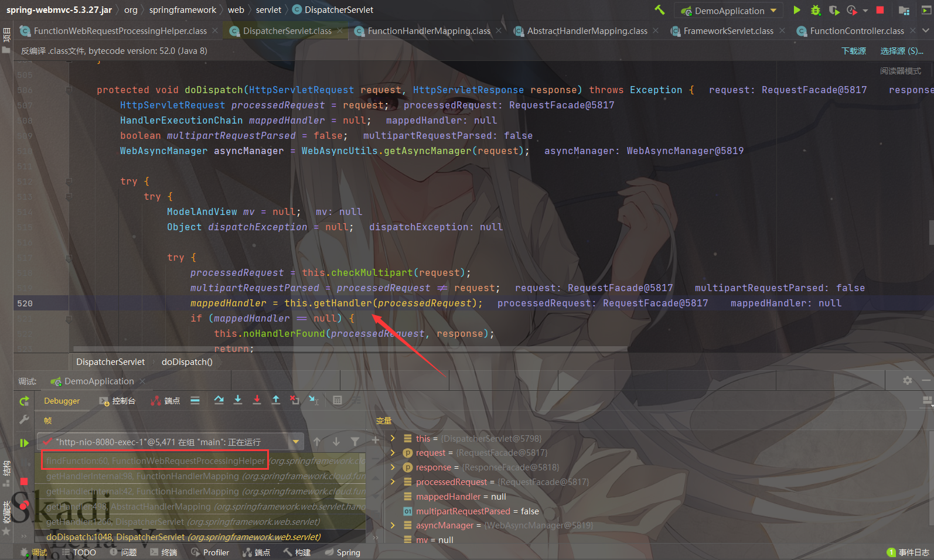The image size is (934, 560).
Task: Expand the 'processedRequest' variable node
Action: point(393,482)
